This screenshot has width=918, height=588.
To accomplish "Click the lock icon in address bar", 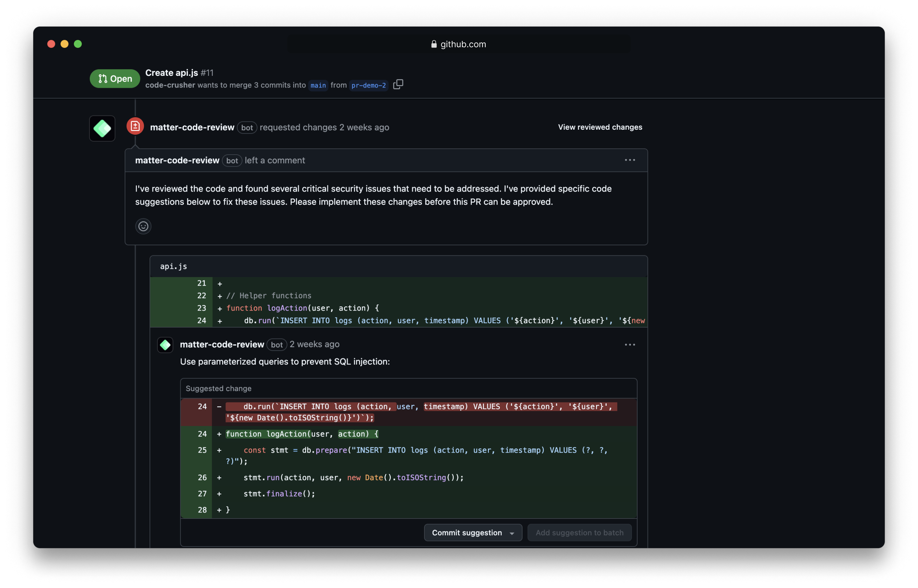I will point(434,44).
